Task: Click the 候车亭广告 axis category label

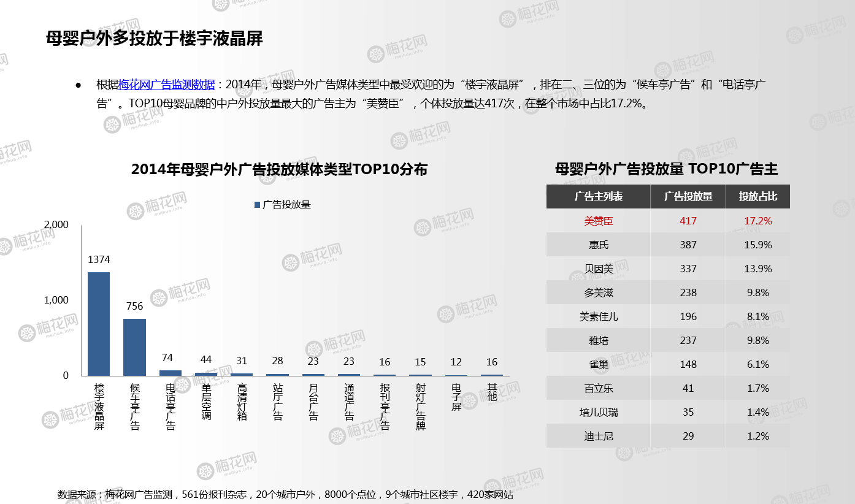Action: pyautogui.click(x=135, y=407)
